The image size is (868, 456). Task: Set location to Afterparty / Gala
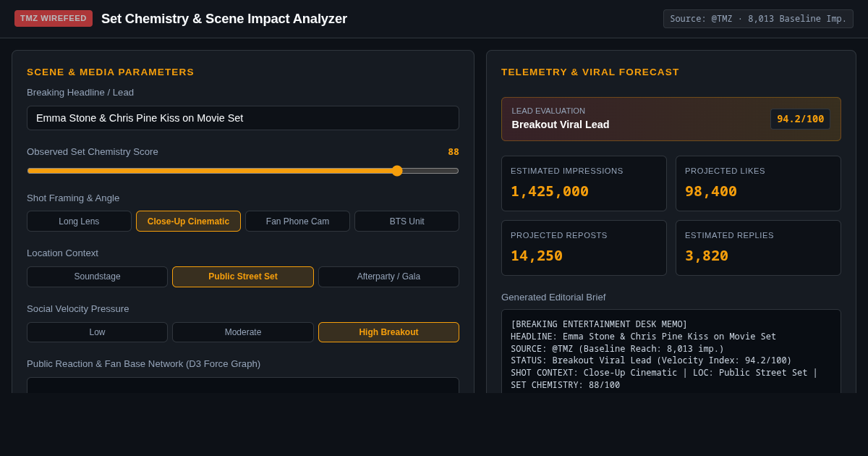coord(388,276)
